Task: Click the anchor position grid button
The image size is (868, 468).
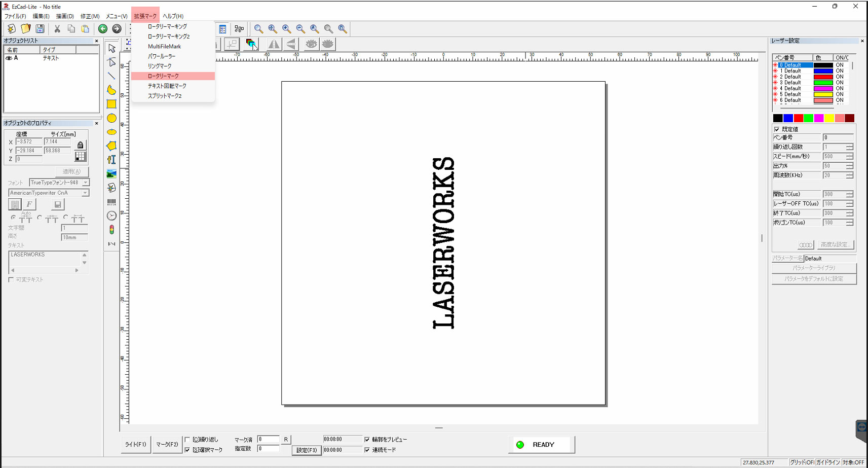Action: [x=80, y=157]
